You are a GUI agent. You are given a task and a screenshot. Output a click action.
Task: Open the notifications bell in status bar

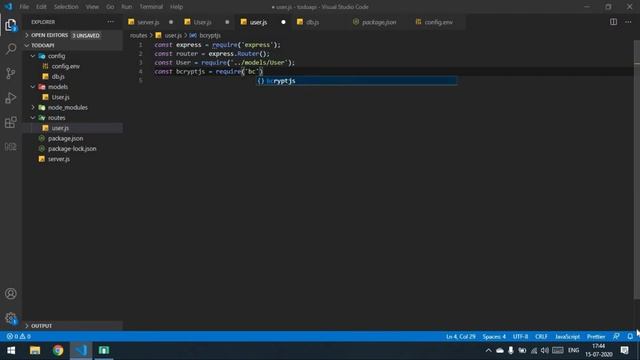click(630, 336)
